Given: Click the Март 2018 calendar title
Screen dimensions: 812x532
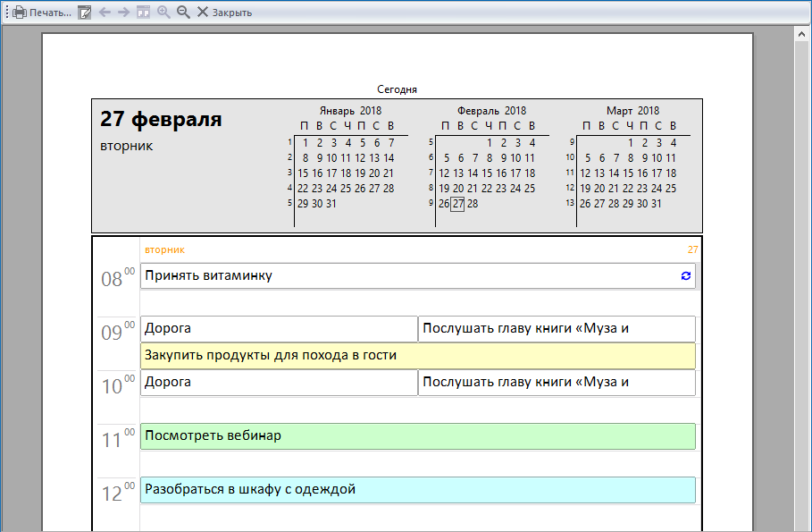Looking at the screenshot, I should click(632, 111).
